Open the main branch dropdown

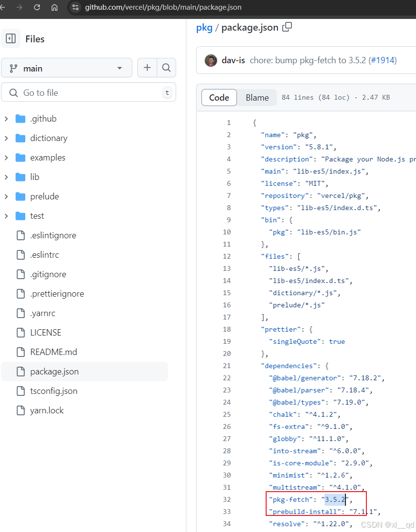(67, 68)
